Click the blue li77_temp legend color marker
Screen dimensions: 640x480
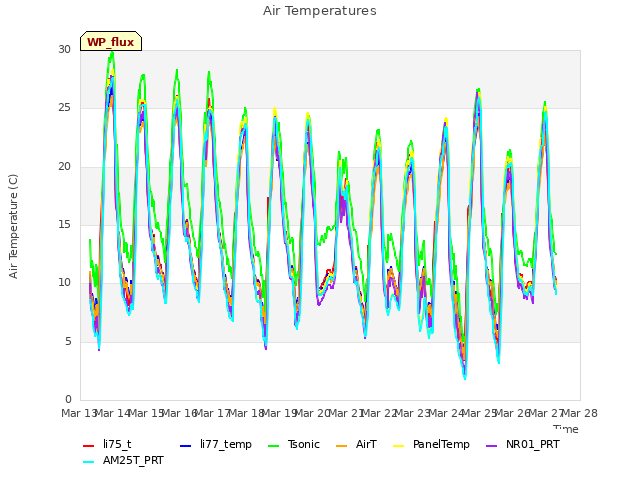186,446
